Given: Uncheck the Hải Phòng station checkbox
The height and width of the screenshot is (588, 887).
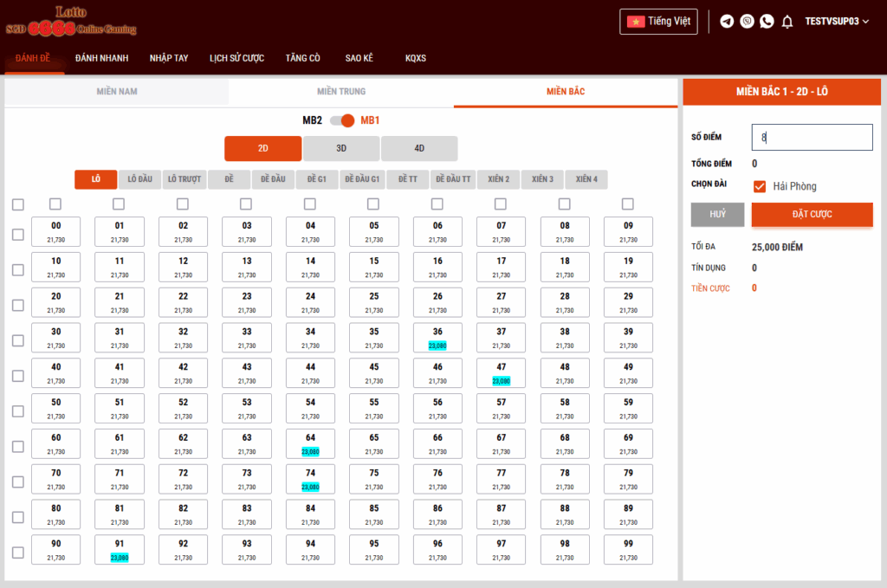Looking at the screenshot, I should pyautogui.click(x=759, y=186).
